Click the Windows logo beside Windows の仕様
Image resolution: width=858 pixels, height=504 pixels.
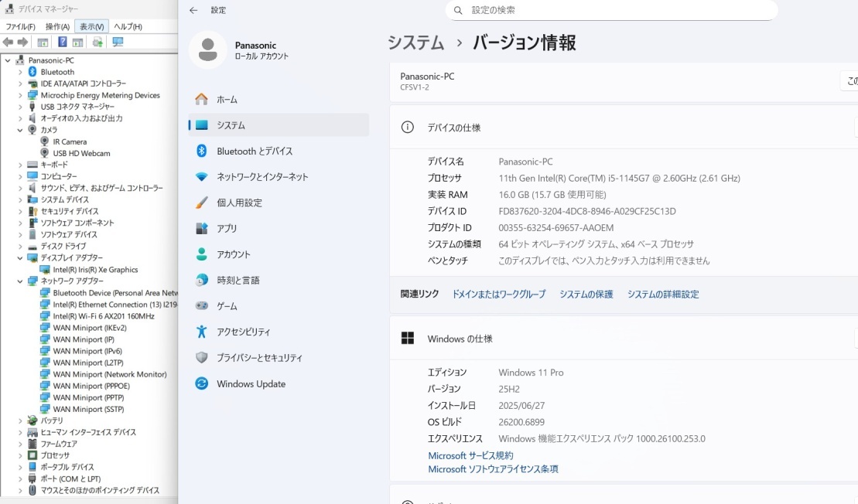point(407,339)
